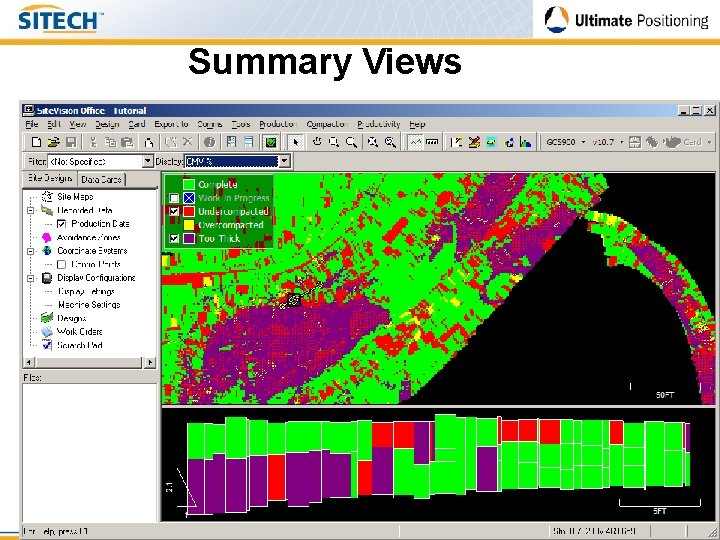Enable the Control Points checkbox
This screenshot has width=720, height=540.
(x=61, y=264)
